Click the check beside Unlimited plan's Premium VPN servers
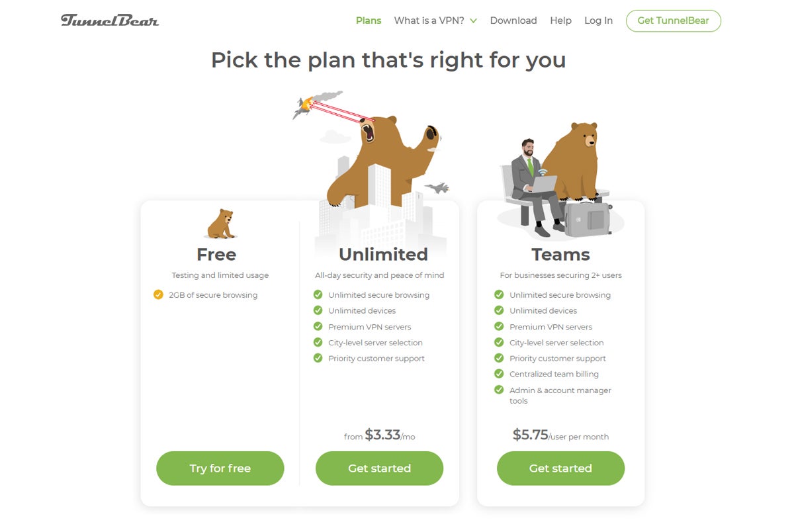The image size is (794, 532). [x=318, y=327]
